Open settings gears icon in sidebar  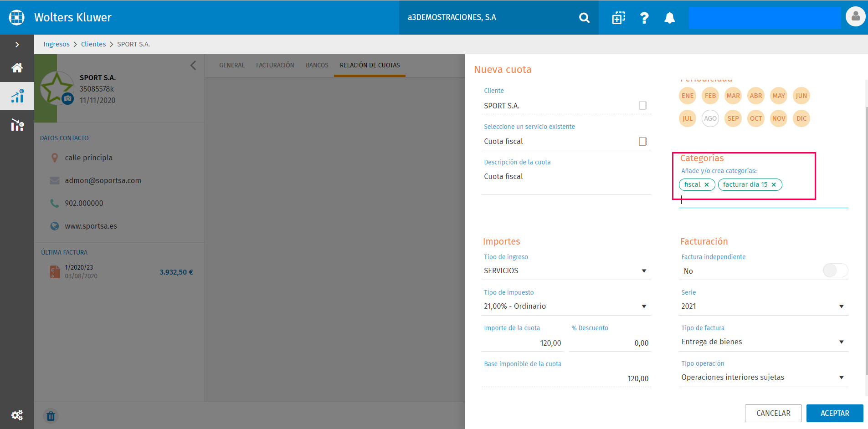pyautogui.click(x=17, y=415)
